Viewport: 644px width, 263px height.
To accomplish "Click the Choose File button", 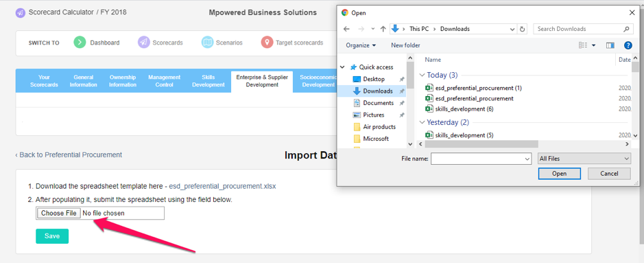I will [x=59, y=214].
